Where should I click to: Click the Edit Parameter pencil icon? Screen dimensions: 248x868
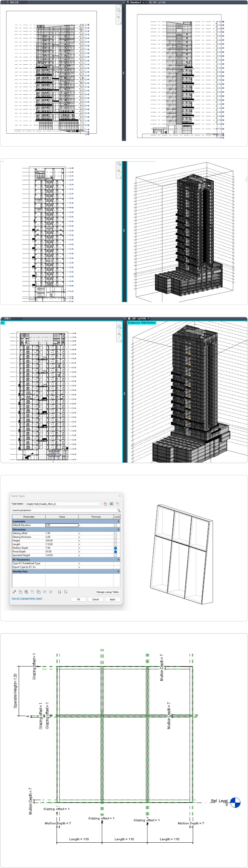(x=14, y=592)
